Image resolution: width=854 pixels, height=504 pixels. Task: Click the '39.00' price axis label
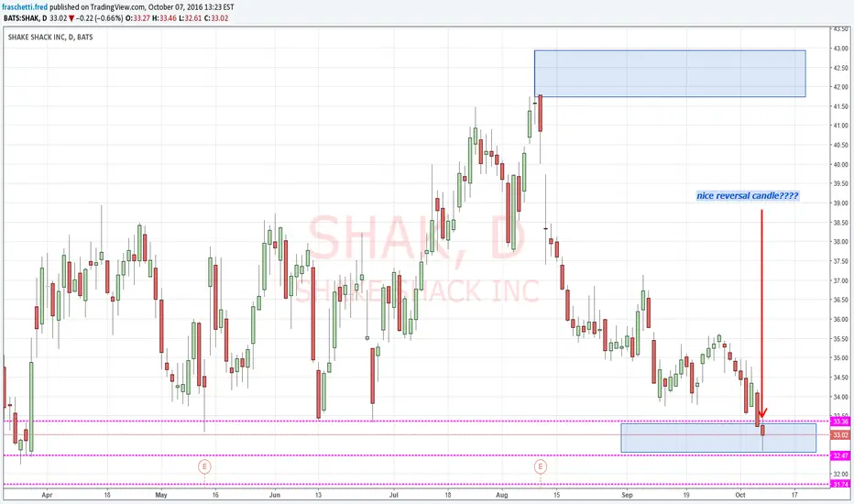[x=840, y=203]
